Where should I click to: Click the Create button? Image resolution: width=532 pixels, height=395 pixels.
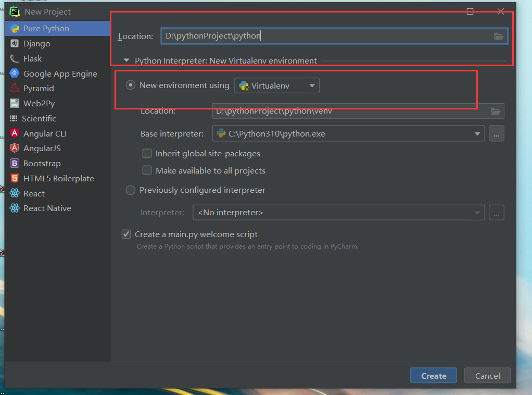click(433, 376)
